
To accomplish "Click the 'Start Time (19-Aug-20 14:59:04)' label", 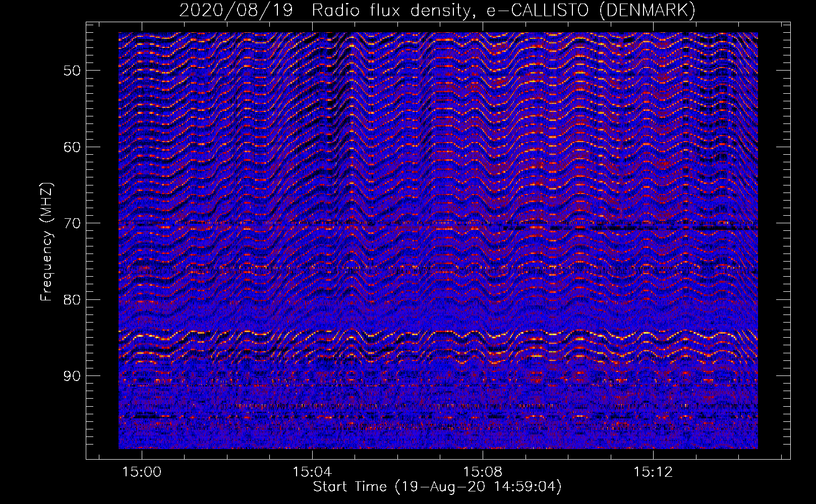I will 437,486.
